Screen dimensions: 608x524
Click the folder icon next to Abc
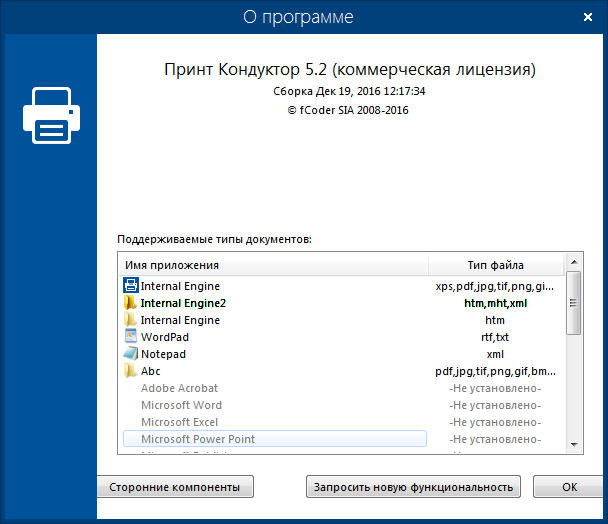[130, 371]
